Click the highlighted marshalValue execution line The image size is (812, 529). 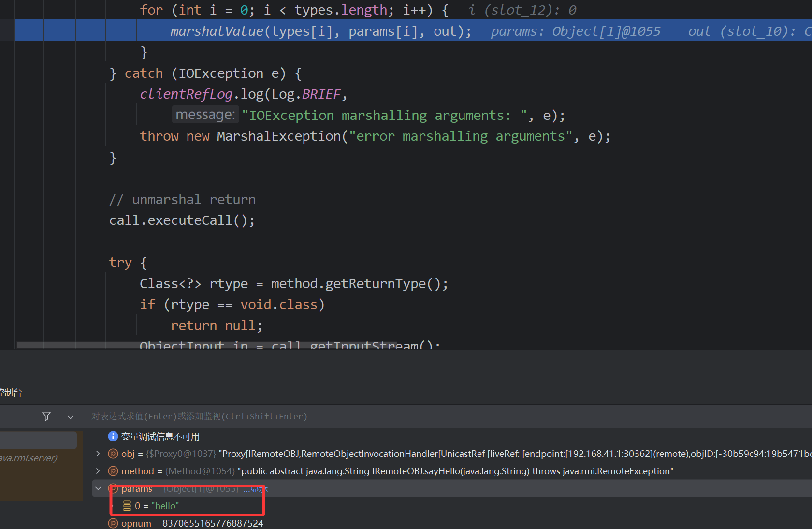click(x=320, y=31)
